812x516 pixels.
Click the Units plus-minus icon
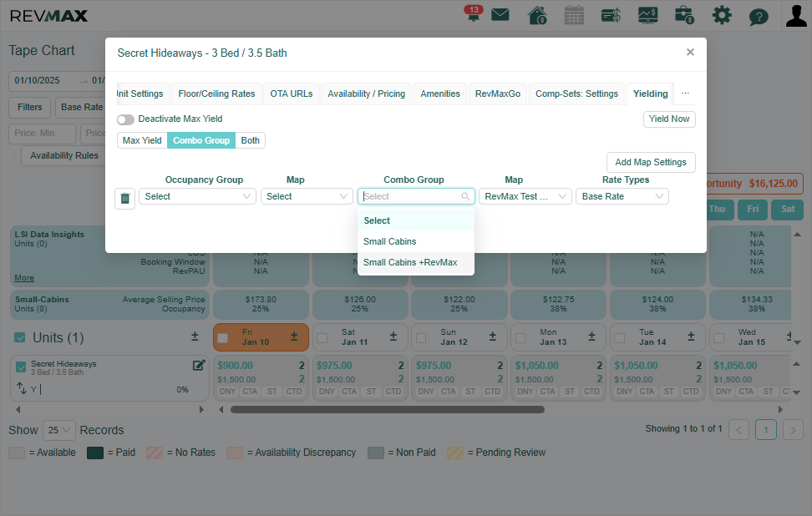(x=195, y=336)
